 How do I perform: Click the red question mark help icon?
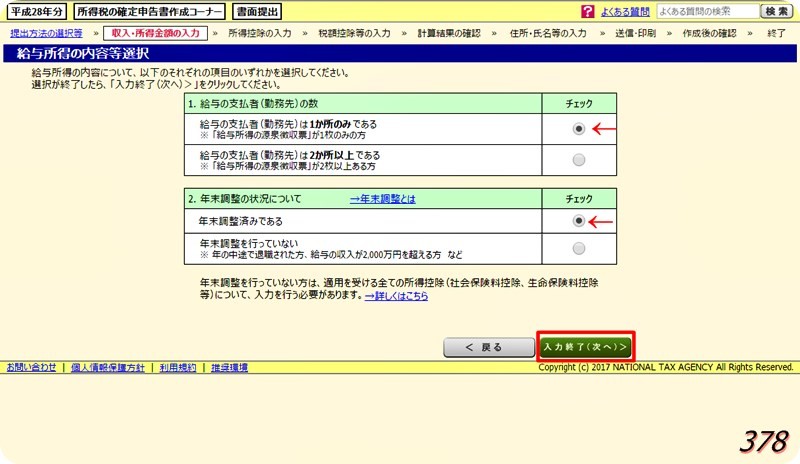click(x=587, y=11)
